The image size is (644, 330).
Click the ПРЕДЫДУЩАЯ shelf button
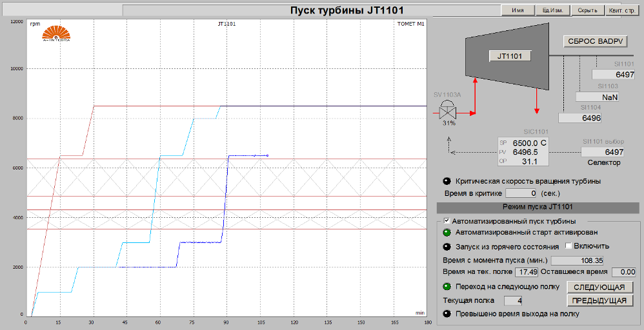(599, 300)
